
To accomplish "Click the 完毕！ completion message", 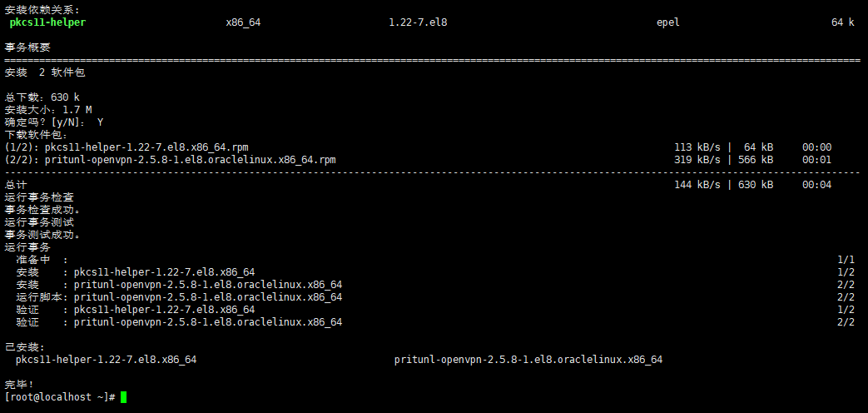I will [20, 385].
